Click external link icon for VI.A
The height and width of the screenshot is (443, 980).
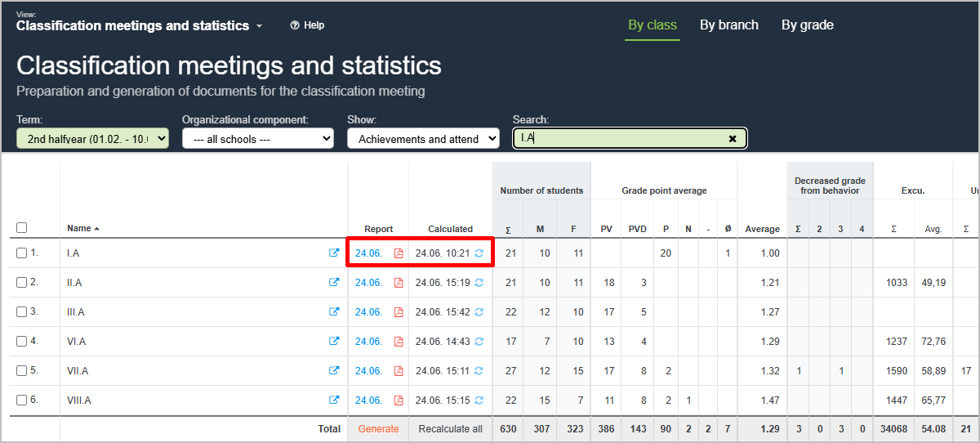click(x=334, y=342)
